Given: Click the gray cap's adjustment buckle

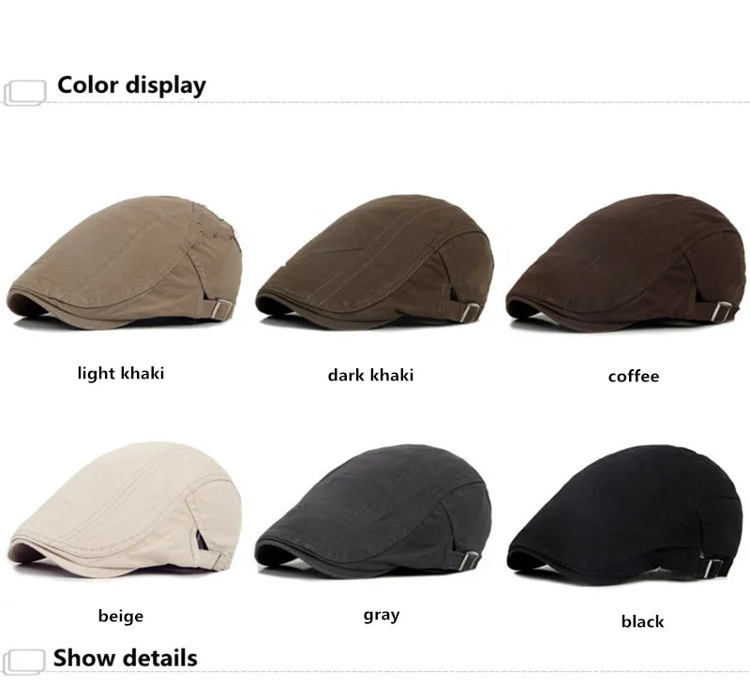Looking at the screenshot, I should (472, 559).
